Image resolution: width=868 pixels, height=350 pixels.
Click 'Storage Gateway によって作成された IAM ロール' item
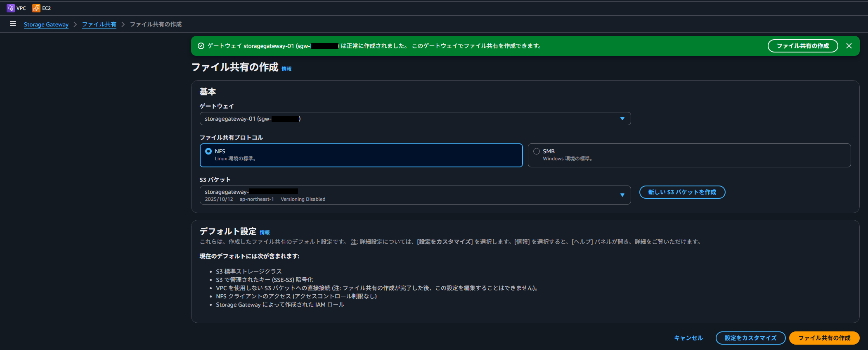(280, 305)
